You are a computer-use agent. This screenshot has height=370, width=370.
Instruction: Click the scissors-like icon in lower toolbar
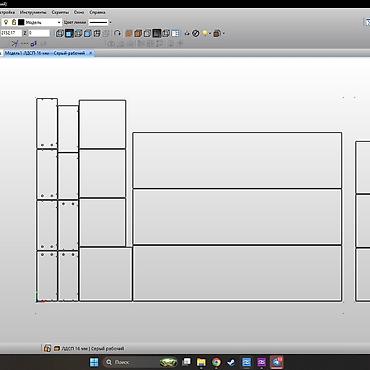(x=15, y=44)
